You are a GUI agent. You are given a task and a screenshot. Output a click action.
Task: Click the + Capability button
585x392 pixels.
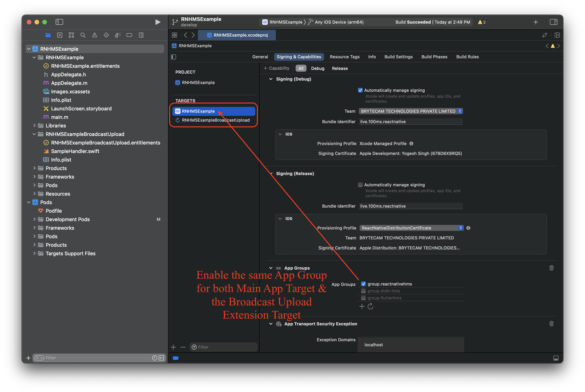click(276, 68)
